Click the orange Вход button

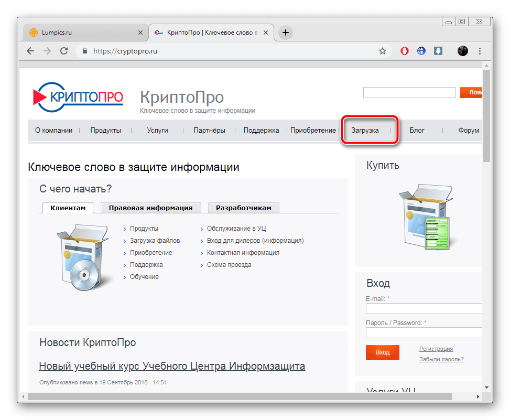pos(382,352)
